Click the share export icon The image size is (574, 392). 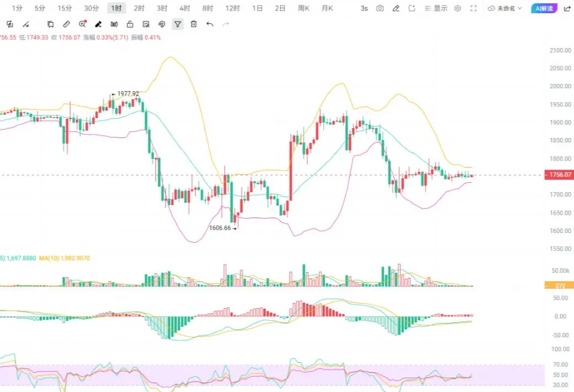coord(567,8)
